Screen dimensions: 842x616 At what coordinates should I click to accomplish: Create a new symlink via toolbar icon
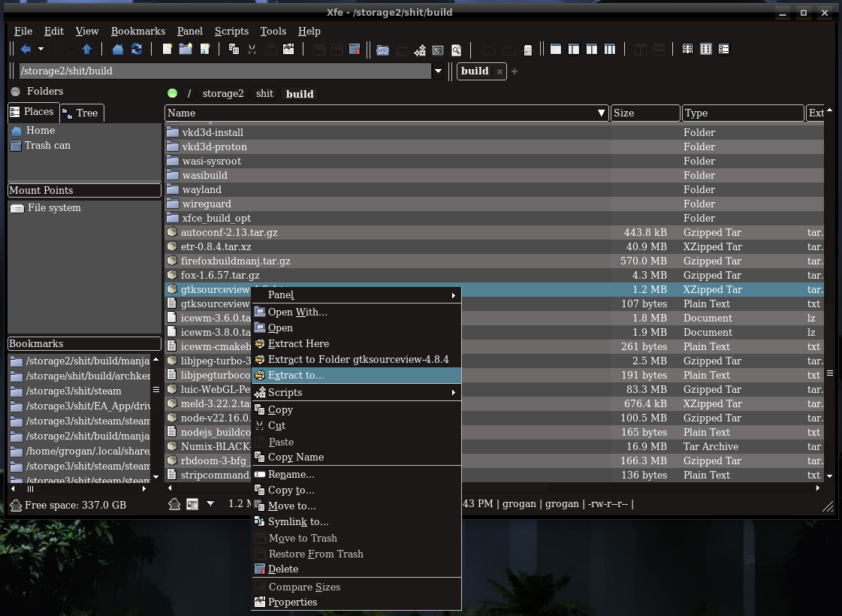(x=204, y=50)
